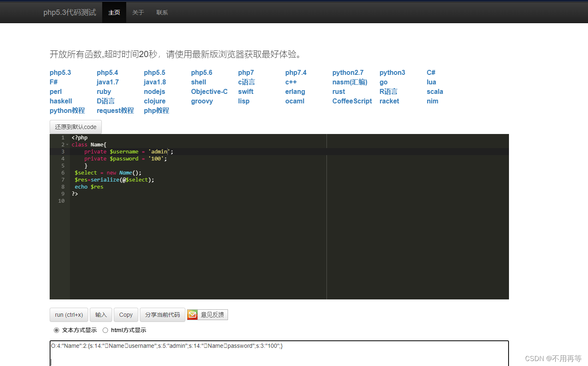Select the nasm(汇编) language link
Image resolution: width=588 pixels, height=366 pixels.
(x=350, y=82)
